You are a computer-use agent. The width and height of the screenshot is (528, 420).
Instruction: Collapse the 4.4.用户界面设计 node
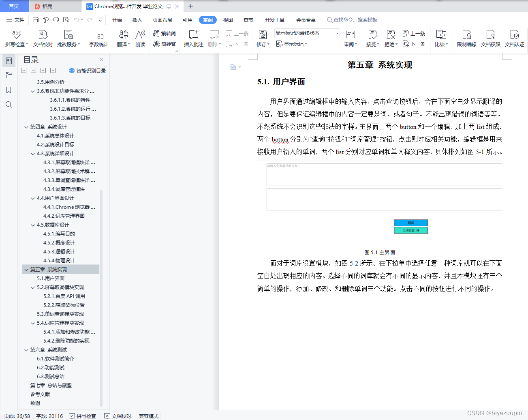coord(33,198)
